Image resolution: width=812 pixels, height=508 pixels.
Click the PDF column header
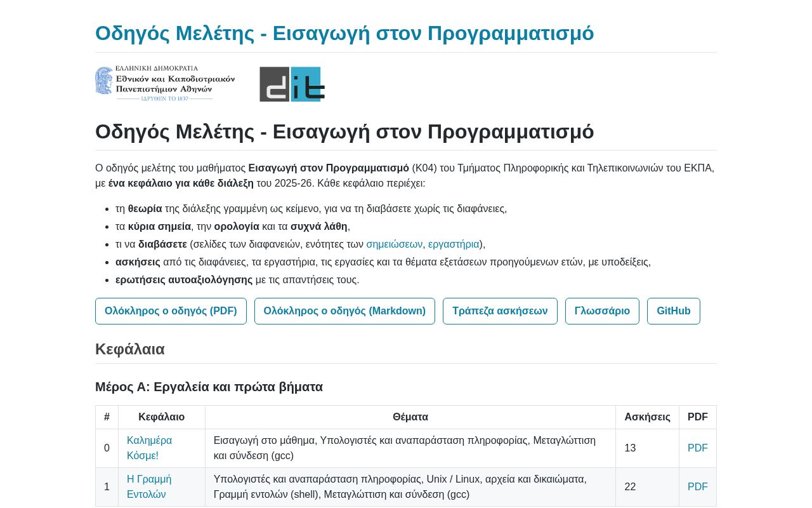(x=698, y=417)
